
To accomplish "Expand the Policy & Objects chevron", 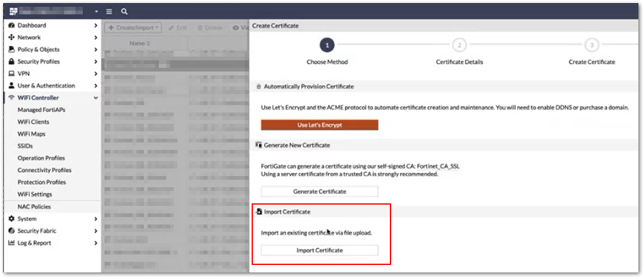I will [x=95, y=50].
